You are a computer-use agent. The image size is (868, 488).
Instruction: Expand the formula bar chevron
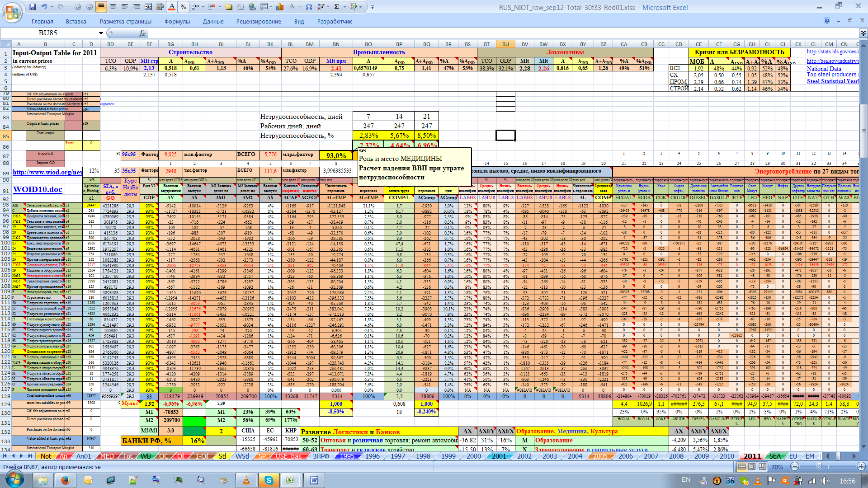[x=863, y=33]
